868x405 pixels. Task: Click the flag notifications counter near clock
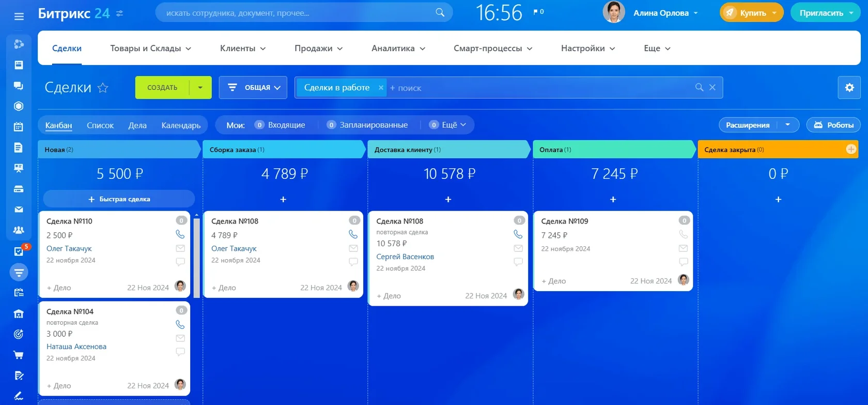[538, 11]
